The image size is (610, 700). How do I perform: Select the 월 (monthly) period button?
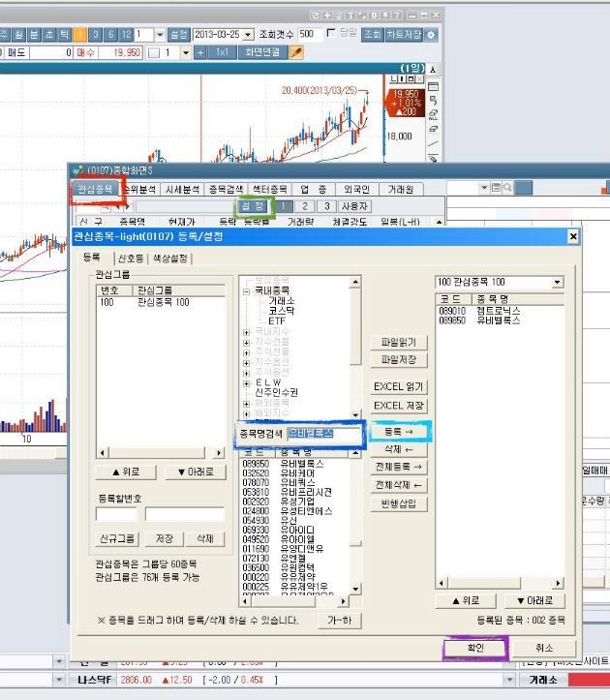pyautogui.click(x=18, y=35)
